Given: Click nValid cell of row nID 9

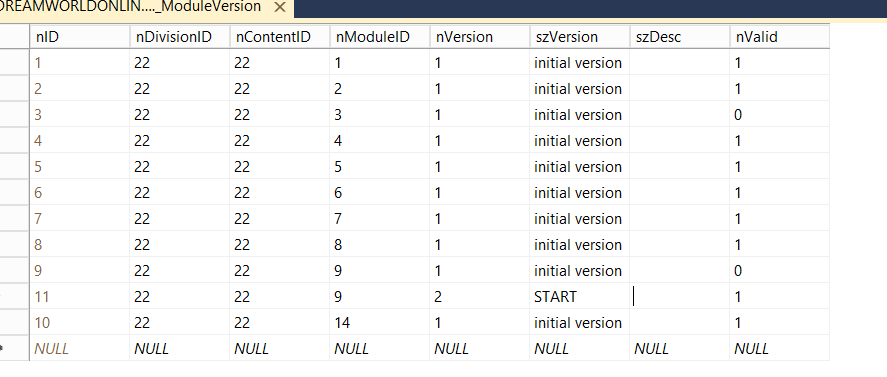Looking at the screenshot, I should click(780, 271).
